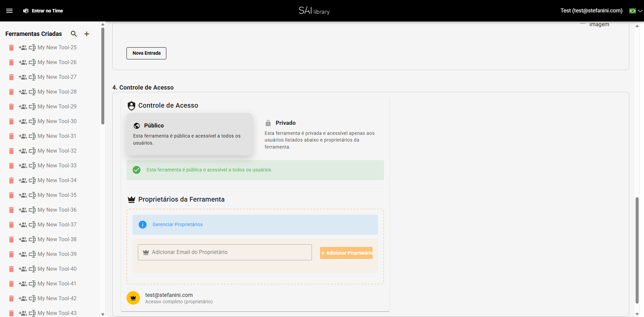Open Entrar no Time menu item
This screenshot has width=644, height=317.
tap(47, 11)
